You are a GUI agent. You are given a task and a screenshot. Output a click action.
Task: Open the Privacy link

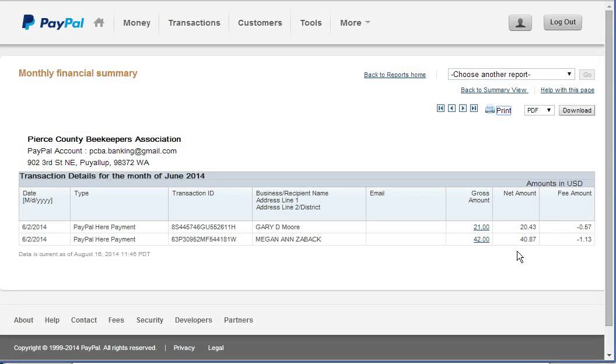(x=184, y=348)
